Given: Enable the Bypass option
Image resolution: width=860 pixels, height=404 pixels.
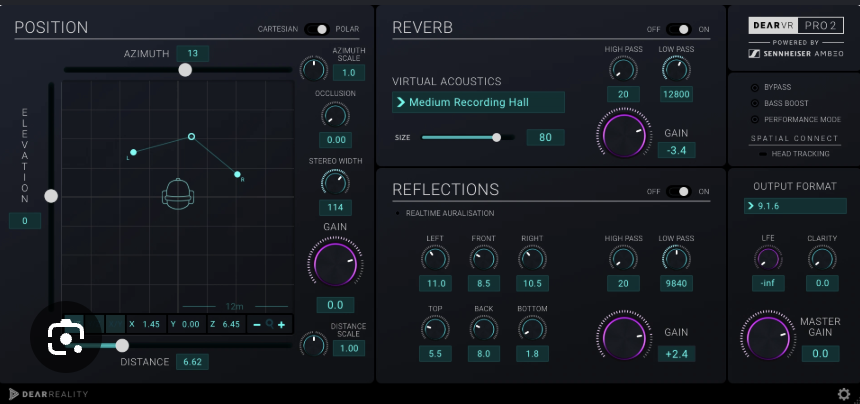Looking at the screenshot, I should point(755,87).
